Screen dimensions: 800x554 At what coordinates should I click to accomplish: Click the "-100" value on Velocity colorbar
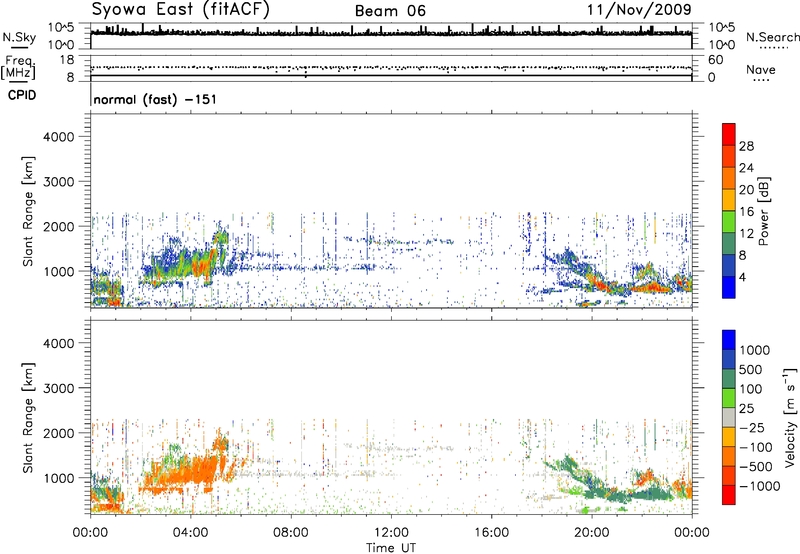pos(756,447)
